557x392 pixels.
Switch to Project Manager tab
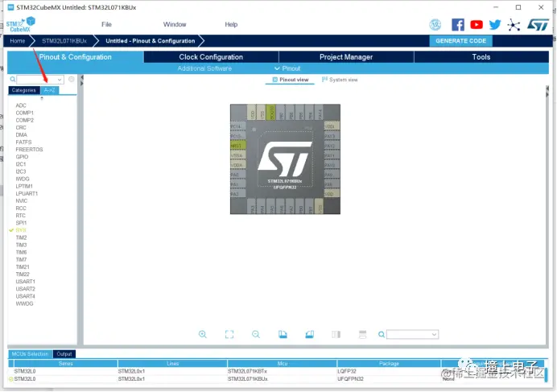(346, 57)
